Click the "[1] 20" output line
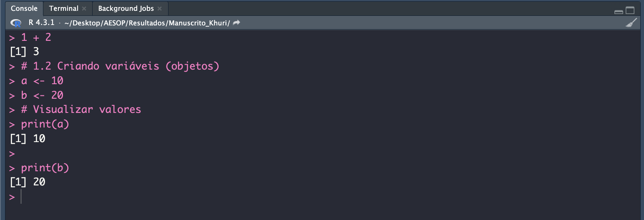Viewport: 644px width, 220px height. click(x=28, y=182)
